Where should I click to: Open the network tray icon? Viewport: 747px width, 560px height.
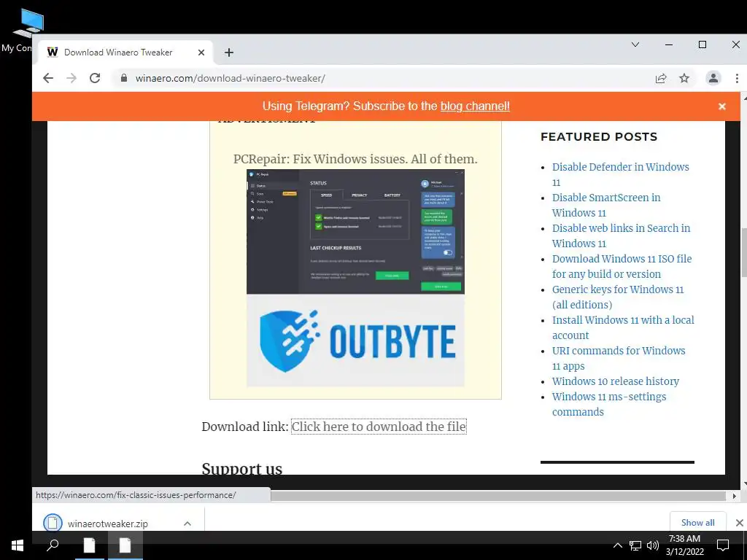point(635,545)
